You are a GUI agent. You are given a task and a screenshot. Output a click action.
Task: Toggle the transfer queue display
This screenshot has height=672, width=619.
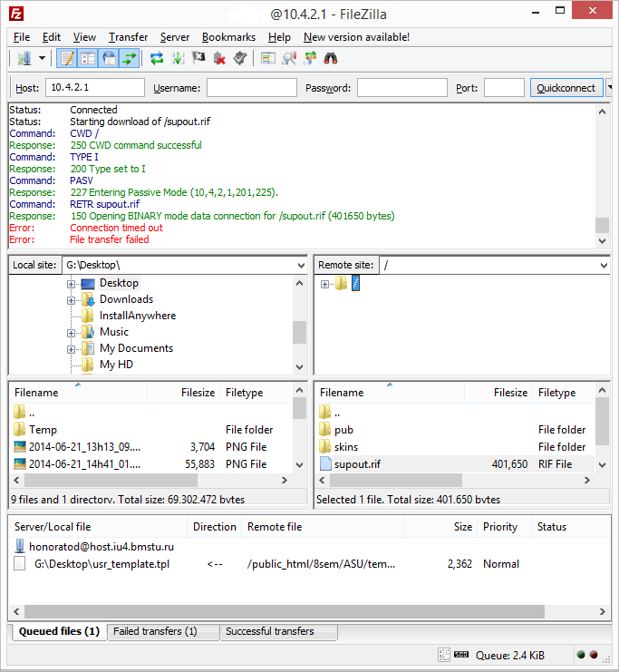pyautogui.click(x=130, y=58)
